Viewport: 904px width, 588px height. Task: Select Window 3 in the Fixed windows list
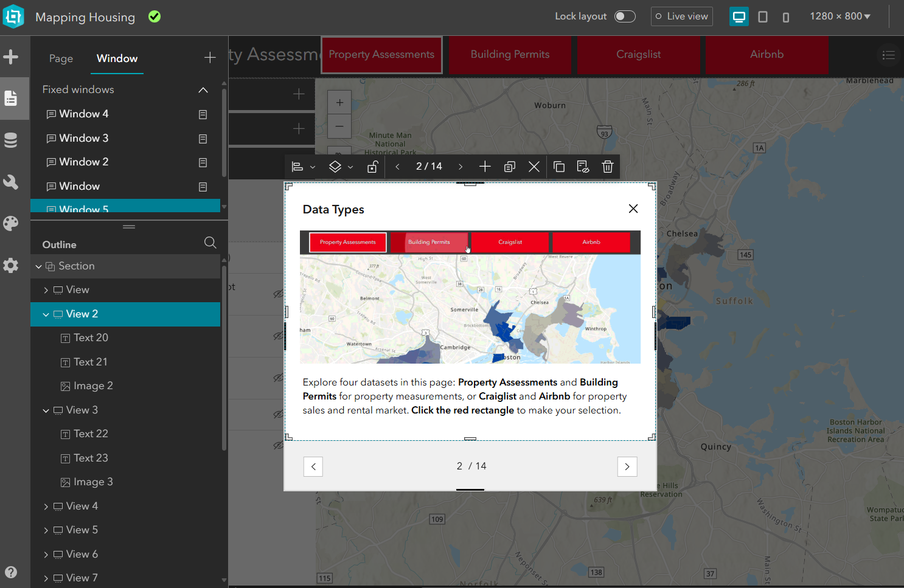pos(125,139)
